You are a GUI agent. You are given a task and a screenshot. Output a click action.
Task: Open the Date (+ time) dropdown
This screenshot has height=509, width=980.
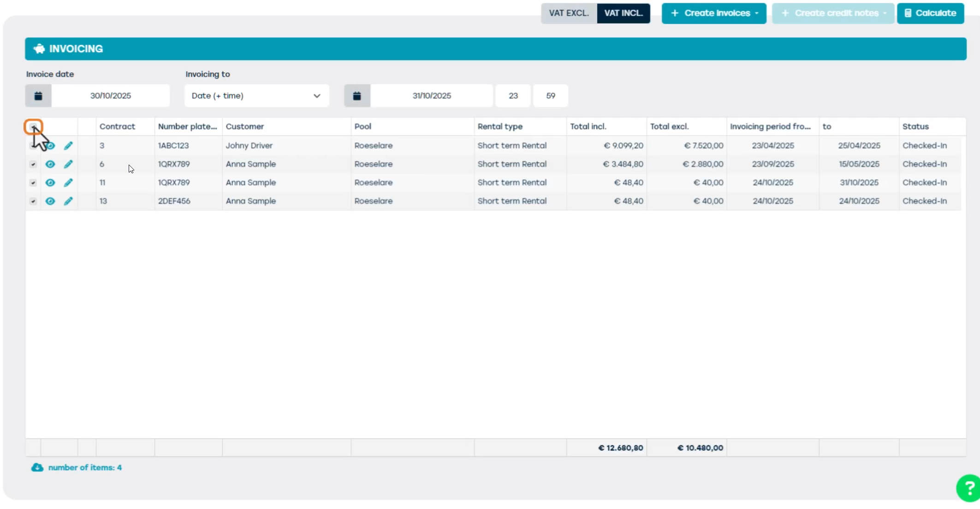[x=256, y=96]
